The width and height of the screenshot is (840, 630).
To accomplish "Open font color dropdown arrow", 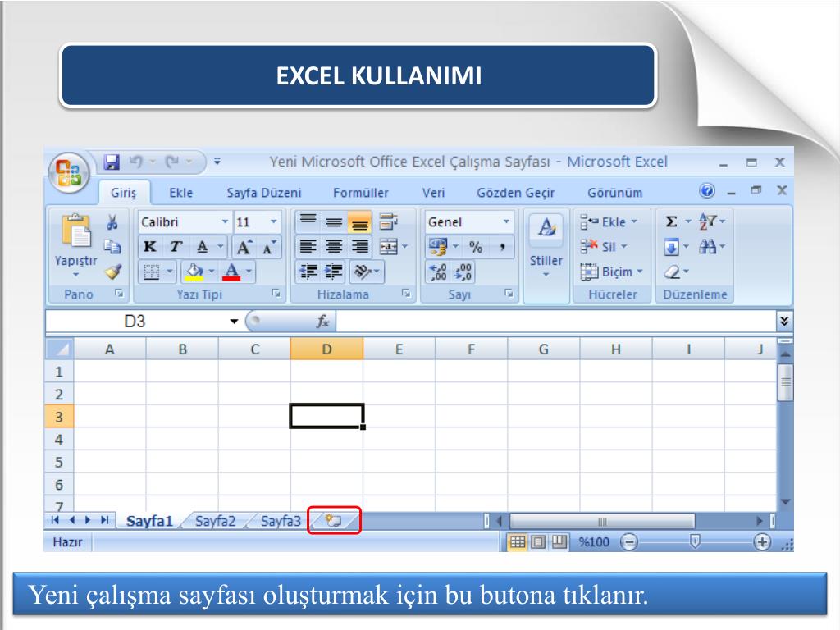I will 249,271.
